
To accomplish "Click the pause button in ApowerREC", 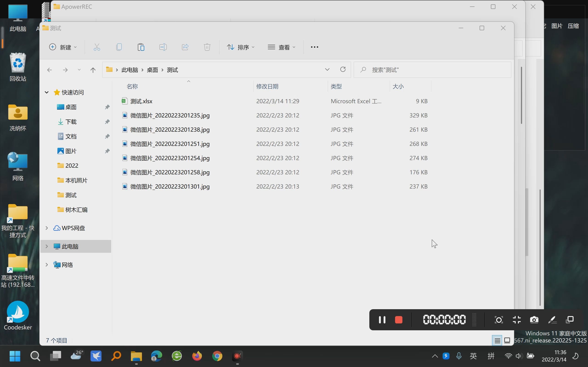I will pyautogui.click(x=382, y=320).
